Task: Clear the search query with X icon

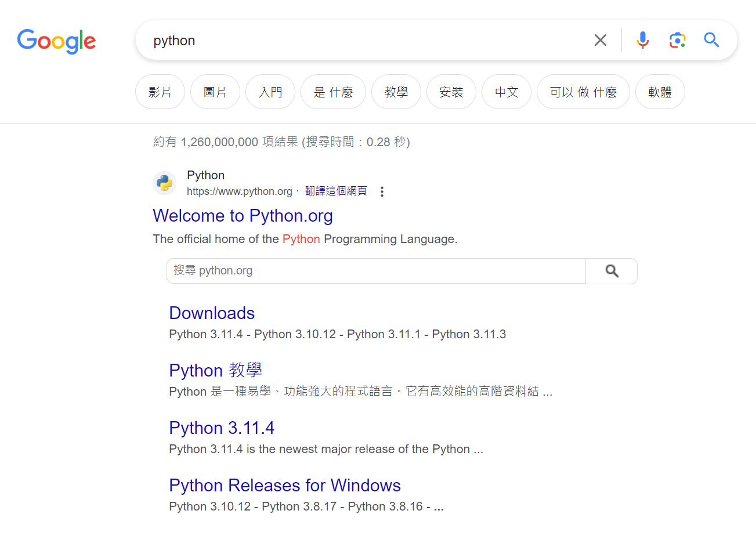Action: pyautogui.click(x=601, y=40)
